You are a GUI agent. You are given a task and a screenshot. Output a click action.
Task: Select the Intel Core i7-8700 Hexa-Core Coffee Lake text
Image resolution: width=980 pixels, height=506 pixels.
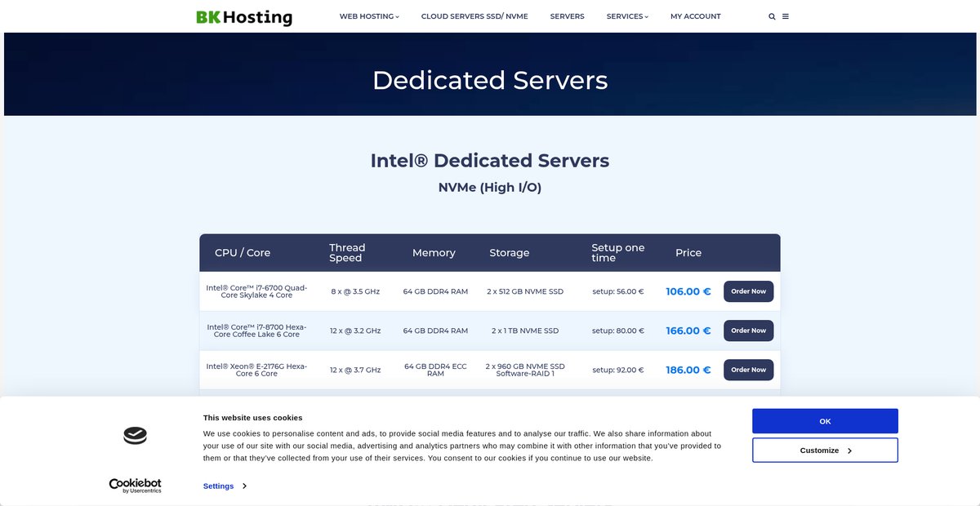256,331
